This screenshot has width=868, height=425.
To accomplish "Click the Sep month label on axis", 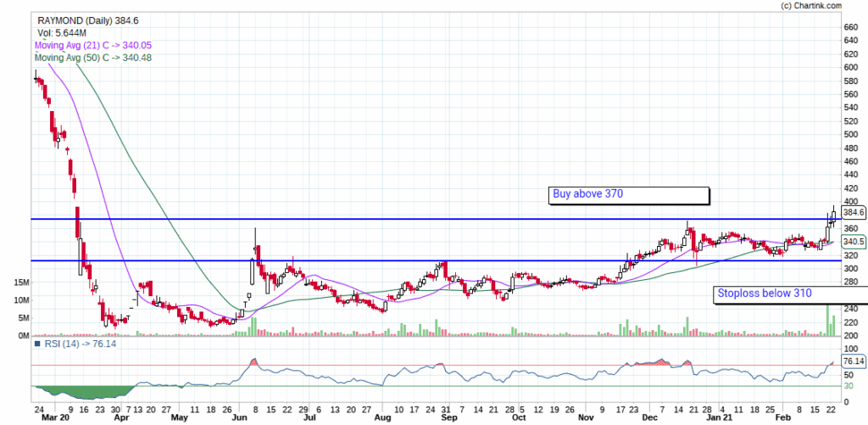I will click(x=449, y=418).
